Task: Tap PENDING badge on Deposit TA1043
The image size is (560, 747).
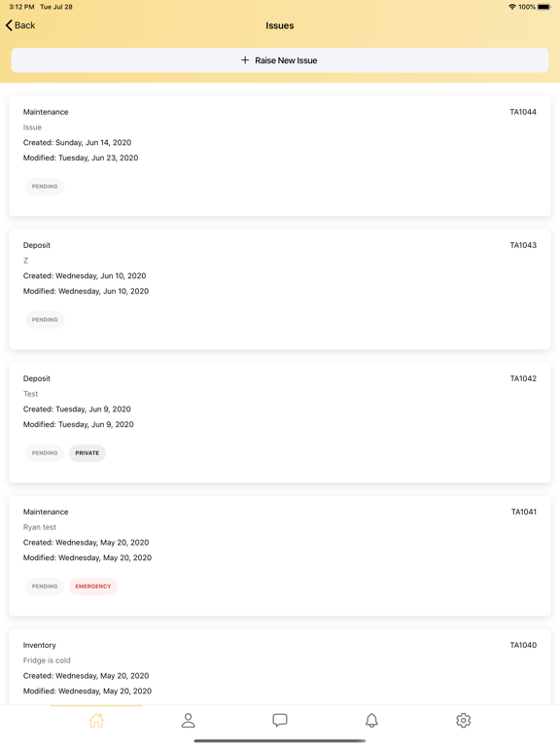Action: tap(45, 320)
